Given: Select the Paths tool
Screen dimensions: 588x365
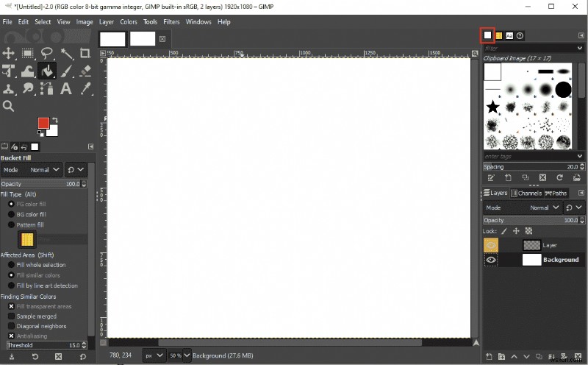Looking at the screenshot, I should pos(47,89).
